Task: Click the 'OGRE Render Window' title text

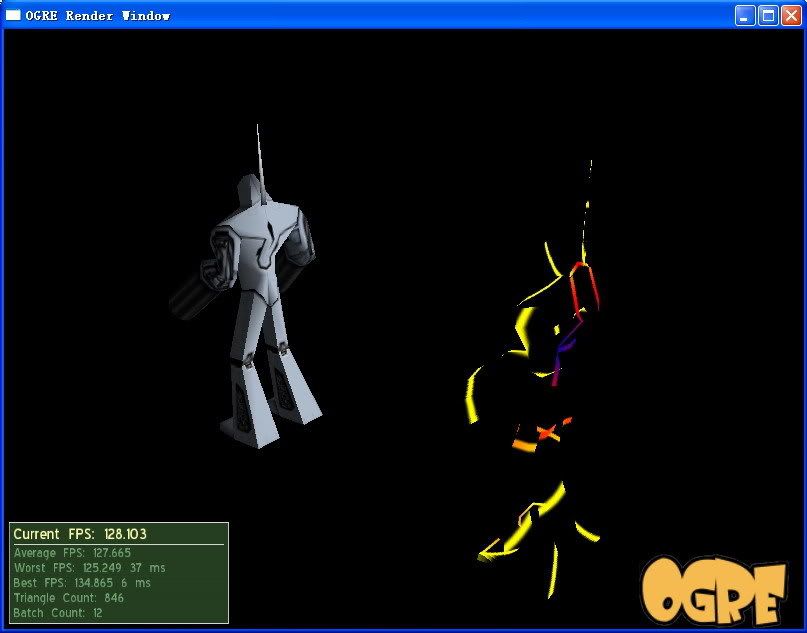Action: coord(98,16)
